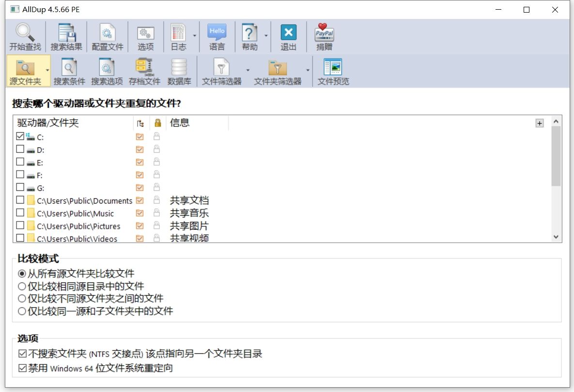The image size is (574, 392).
Task: Click the 开始查找 magnifier icon
Action: click(x=25, y=32)
